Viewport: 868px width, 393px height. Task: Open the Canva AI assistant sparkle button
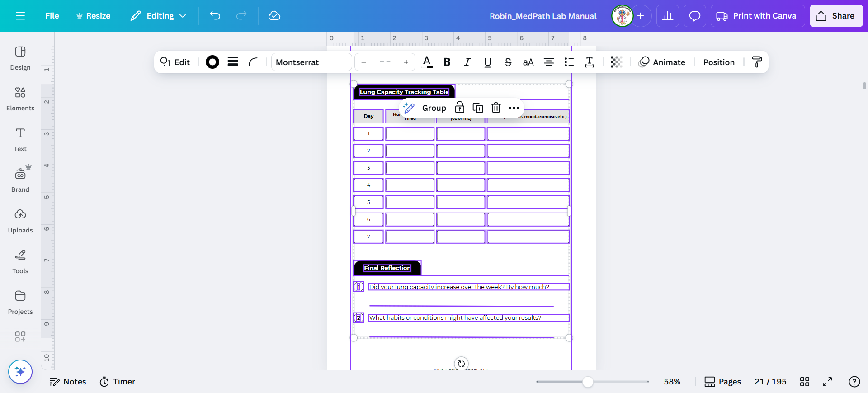pos(20,372)
